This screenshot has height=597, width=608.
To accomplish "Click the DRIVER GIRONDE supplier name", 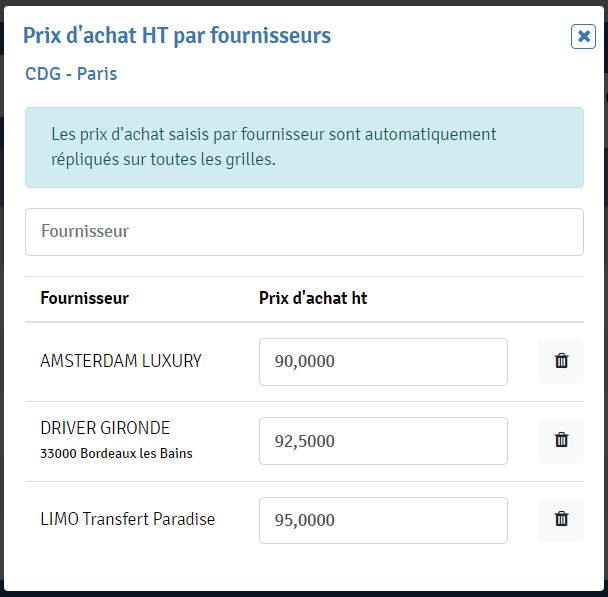I will coord(105,428).
